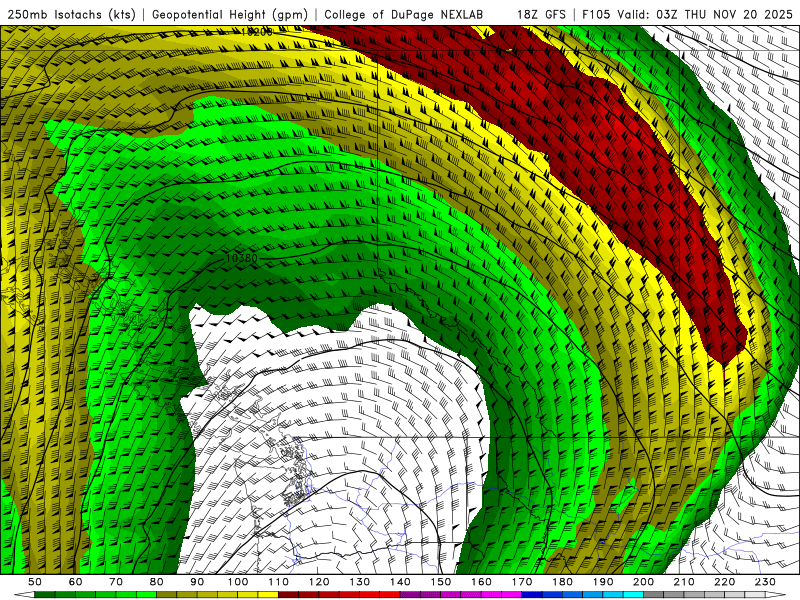Image resolution: width=800 pixels, height=600 pixels.
Task: Click the 180 value on the color scale
Action: point(562,582)
